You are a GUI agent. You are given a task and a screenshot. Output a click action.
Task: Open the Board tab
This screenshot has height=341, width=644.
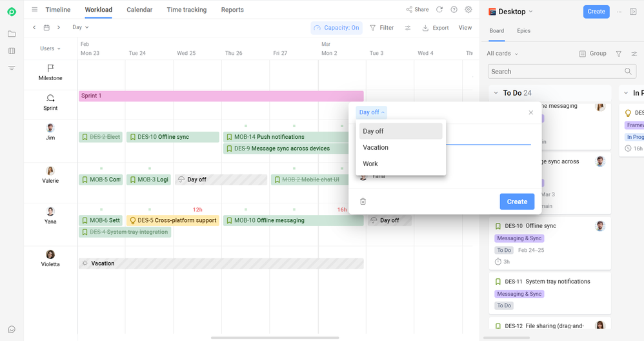point(497,31)
